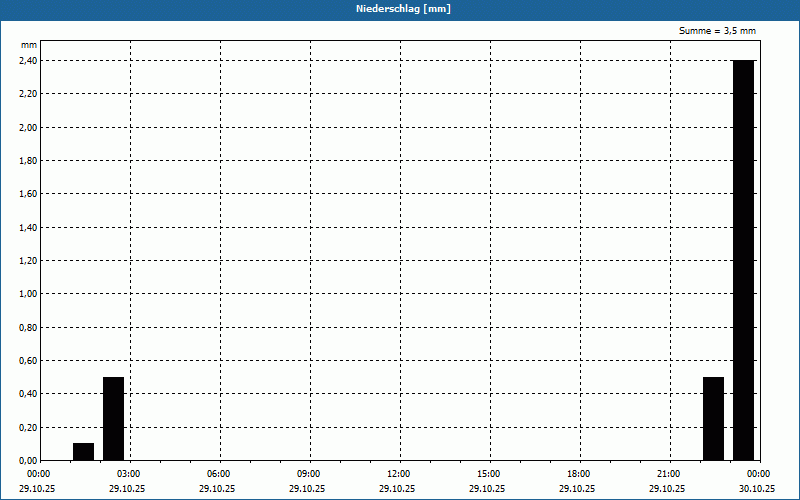The height and width of the screenshot is (500, 800).
Task: Click the 00:00 label above 30.10.25
Action: point(758,474)
